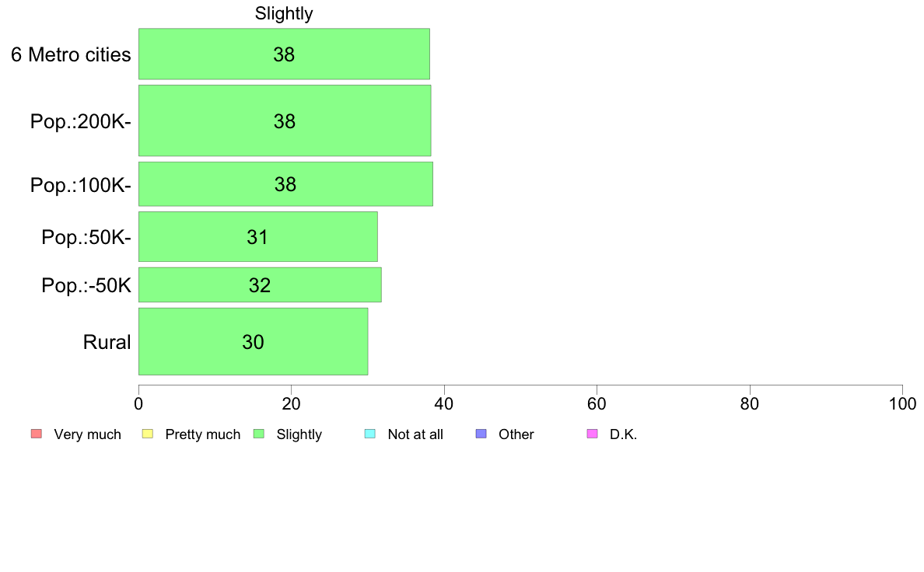Click the Very much legend text
This screenshot has width=924, height=572.
coord(87,434)
